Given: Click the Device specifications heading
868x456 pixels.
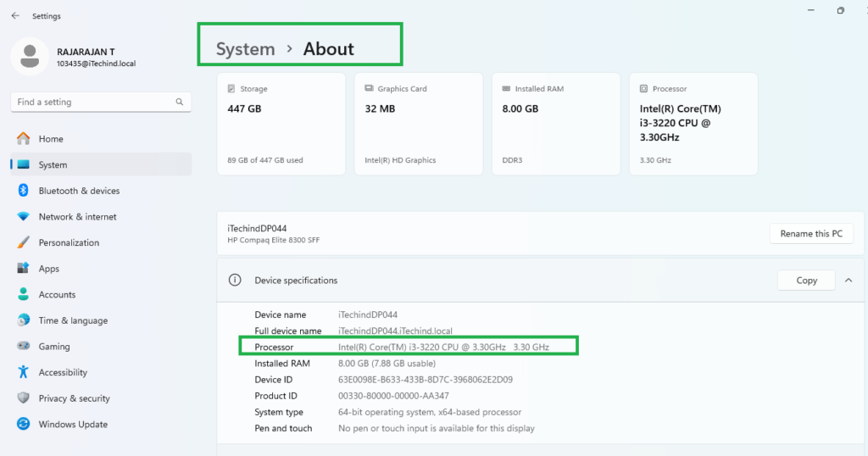Looking at the screenshot, I should click(296, 280).
